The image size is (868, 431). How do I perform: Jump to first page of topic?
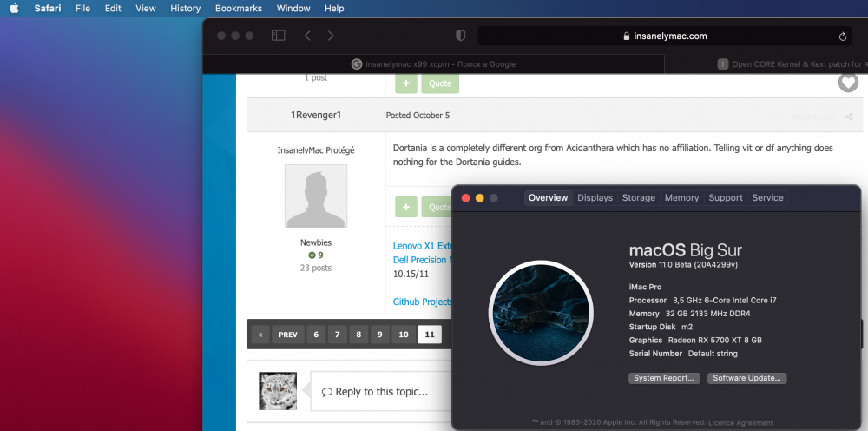(x=260, y=335)
